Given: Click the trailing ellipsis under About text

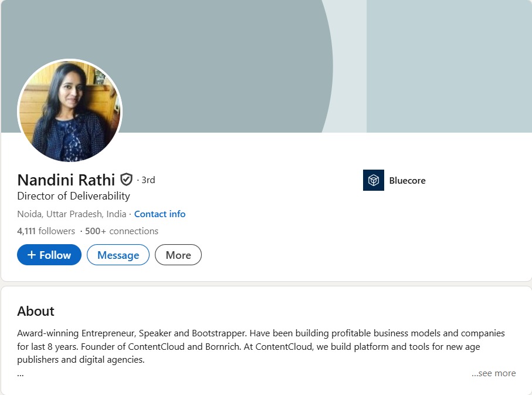Looking at the screenshot, I should click(21, 373).
